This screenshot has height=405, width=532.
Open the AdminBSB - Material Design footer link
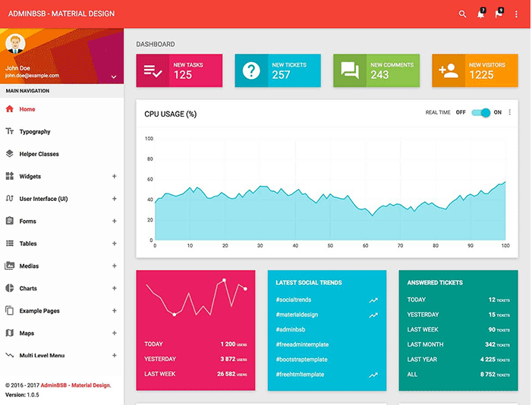(x=76, y=385)
